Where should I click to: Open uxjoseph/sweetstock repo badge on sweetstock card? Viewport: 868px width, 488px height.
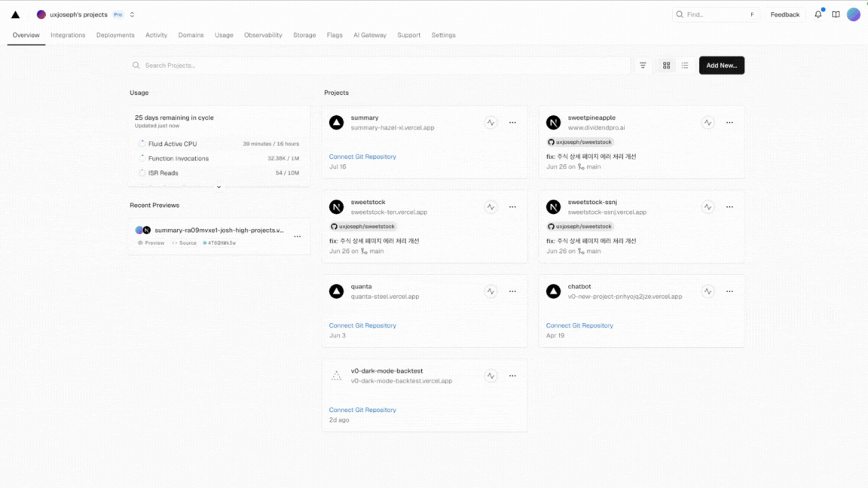pyautogui.click(x=362, y=226)
